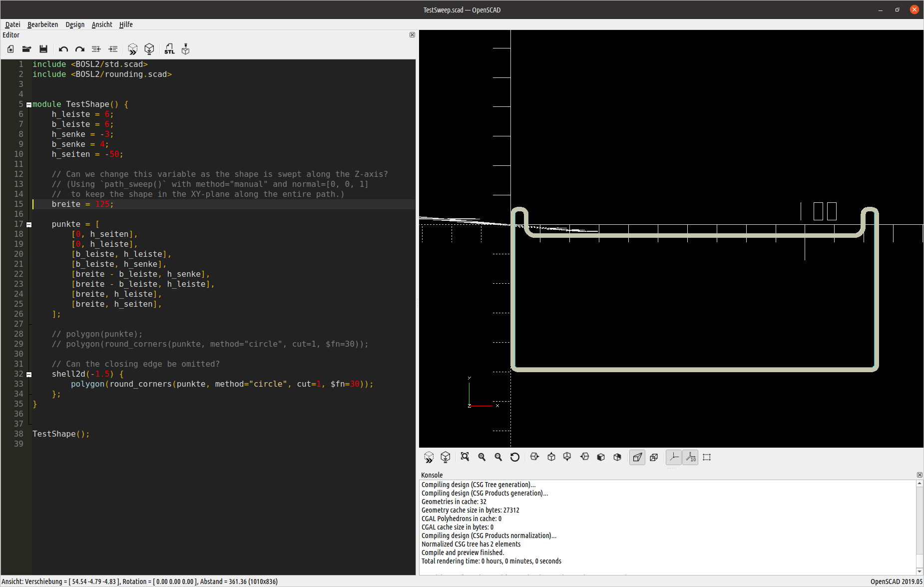The image size is (924, 587).
Task: Click the Konsole scrollbar down arrow
Action: [920, 571]
